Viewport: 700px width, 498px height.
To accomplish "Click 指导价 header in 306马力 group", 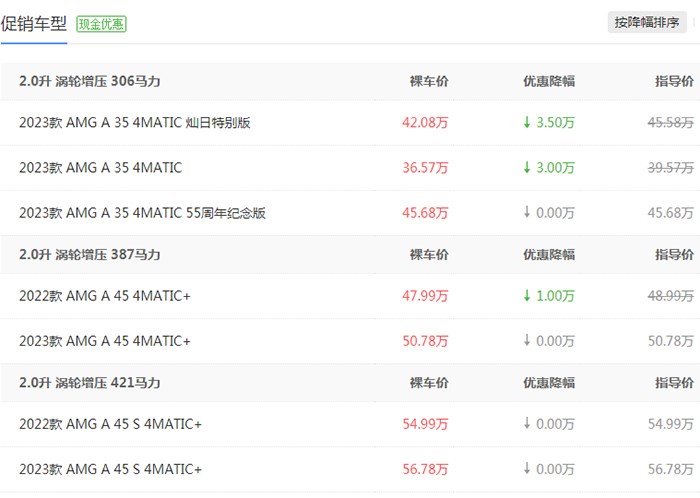I will (x=674, y=81).
